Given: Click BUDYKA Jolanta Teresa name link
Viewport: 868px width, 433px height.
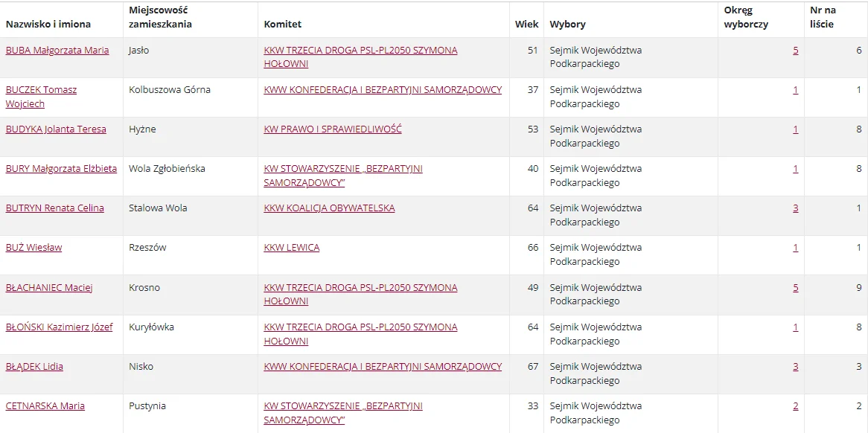Looking at the screenshot, I should (56, 129).
